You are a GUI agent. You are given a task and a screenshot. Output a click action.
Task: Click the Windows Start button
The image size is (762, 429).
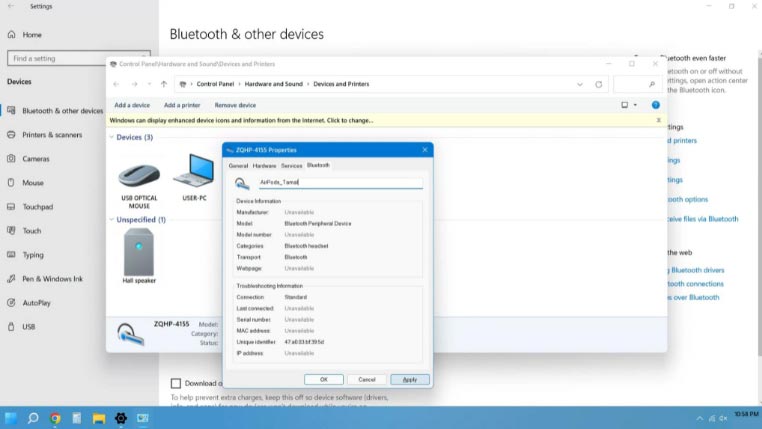pos(11,418)
